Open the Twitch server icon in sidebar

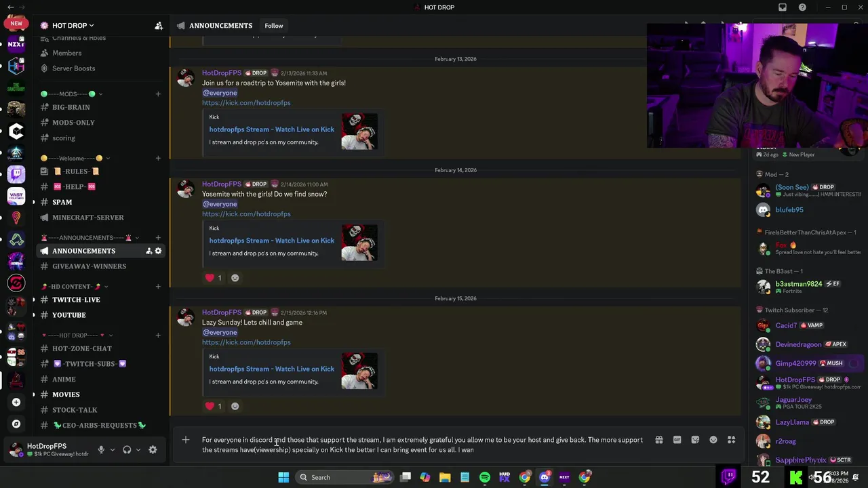tap(16, 174)
